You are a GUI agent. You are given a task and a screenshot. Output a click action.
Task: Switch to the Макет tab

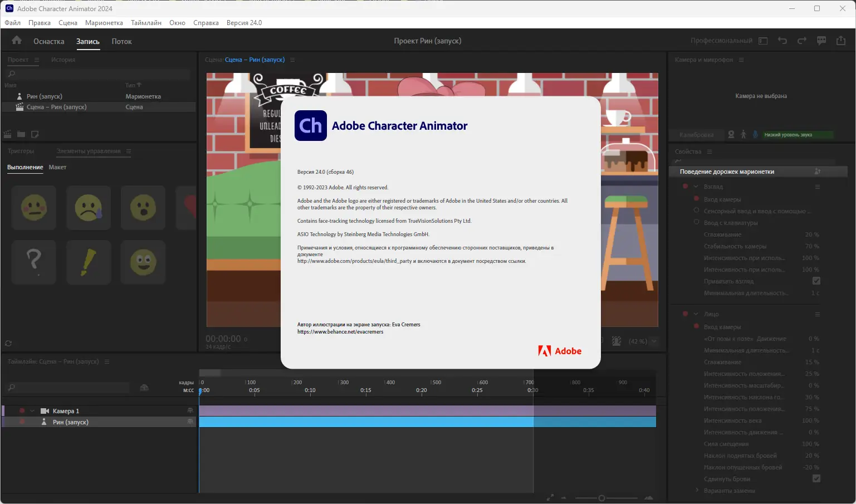pyautogui.click(x=57, y=167)
